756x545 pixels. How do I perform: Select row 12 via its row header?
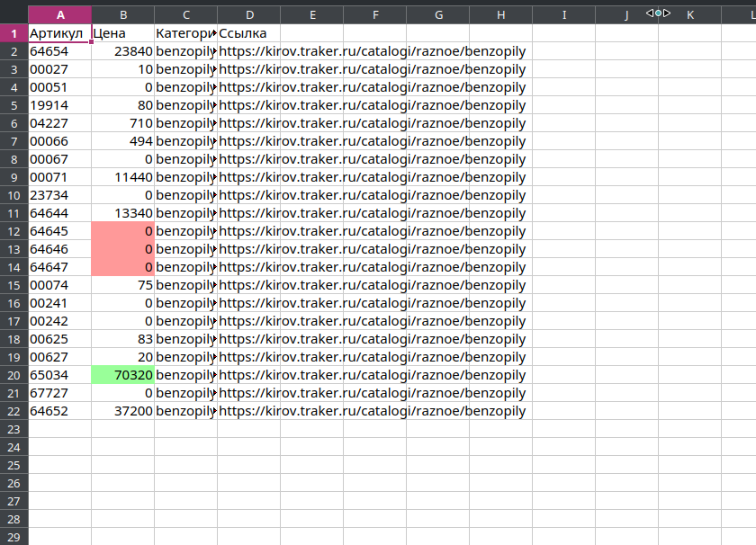click(x=13, y=231)
